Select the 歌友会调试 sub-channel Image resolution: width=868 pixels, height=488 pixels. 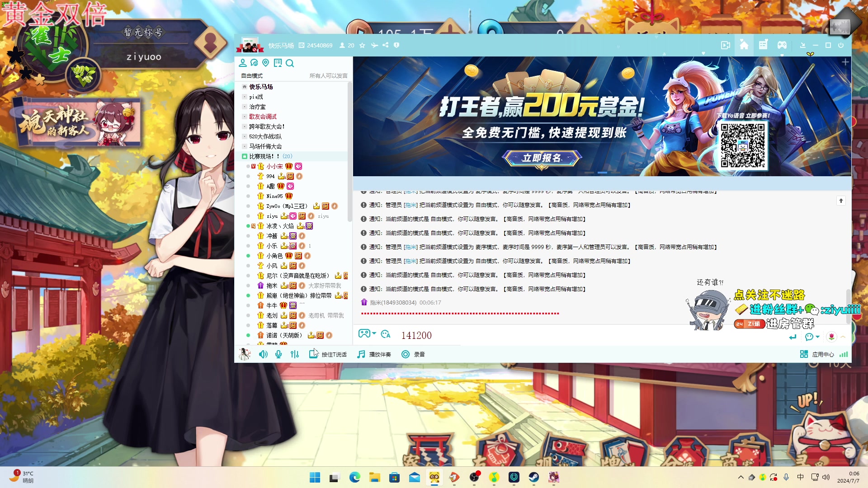(263, 117)
